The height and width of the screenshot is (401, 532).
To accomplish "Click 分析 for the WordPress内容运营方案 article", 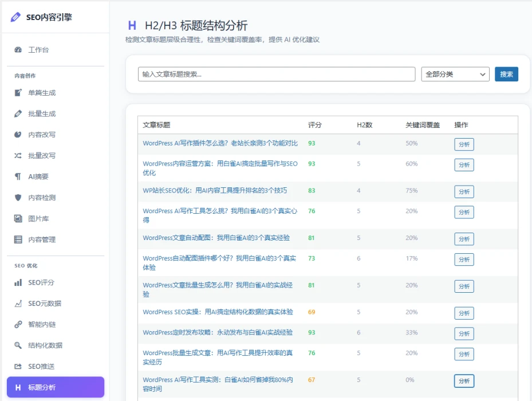I will pyautogui.click(x=464, y=164).
